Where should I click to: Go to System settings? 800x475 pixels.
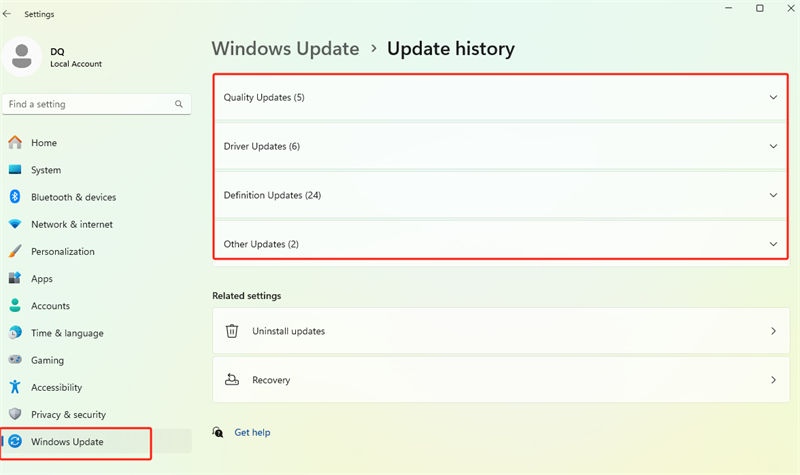(x=97, y=169)
